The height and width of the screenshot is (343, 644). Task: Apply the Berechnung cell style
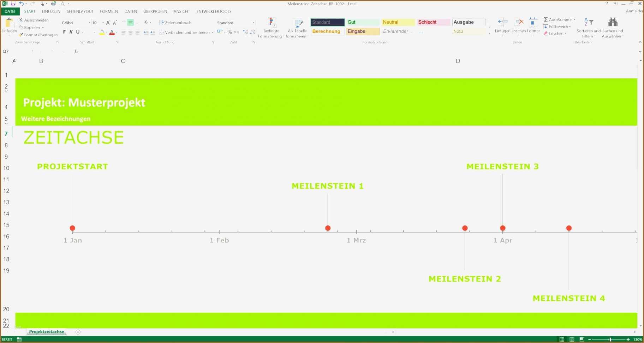[x=327, y=31]
